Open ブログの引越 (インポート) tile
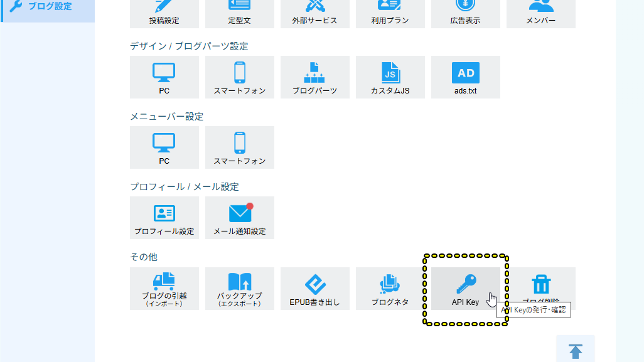This screenshot has width=644, height=362. tap(164, 289)
